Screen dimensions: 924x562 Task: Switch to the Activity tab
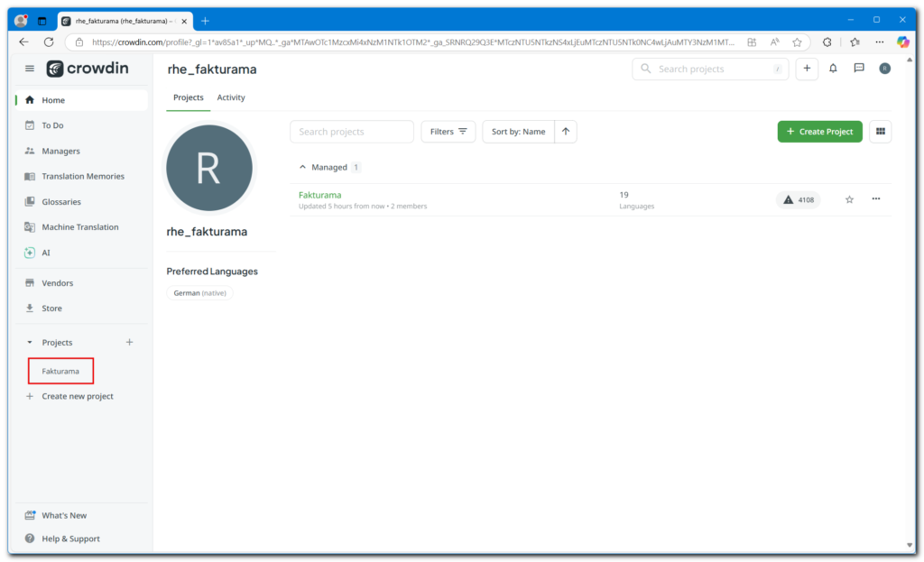pyautogui.click(x=231, y=97)
